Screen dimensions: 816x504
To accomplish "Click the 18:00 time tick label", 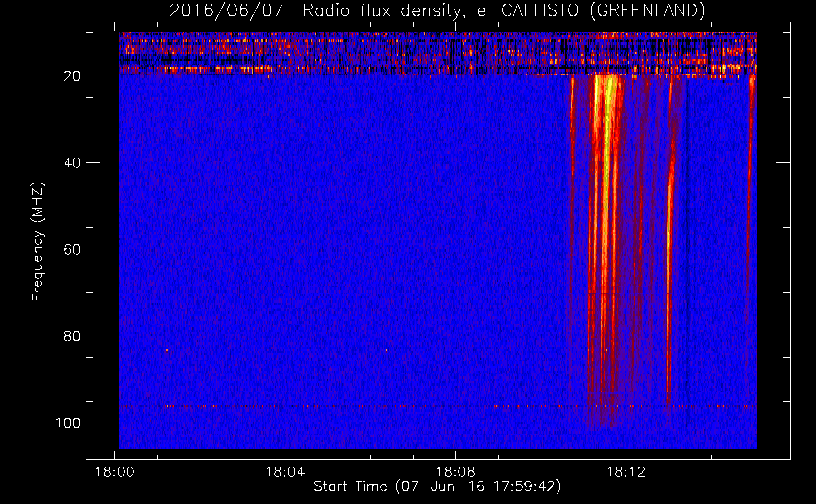I will [x=115, y=472].
